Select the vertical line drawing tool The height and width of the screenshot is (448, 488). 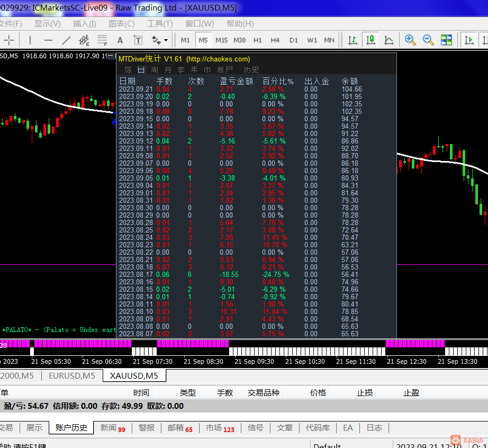[x=30, y=40]
